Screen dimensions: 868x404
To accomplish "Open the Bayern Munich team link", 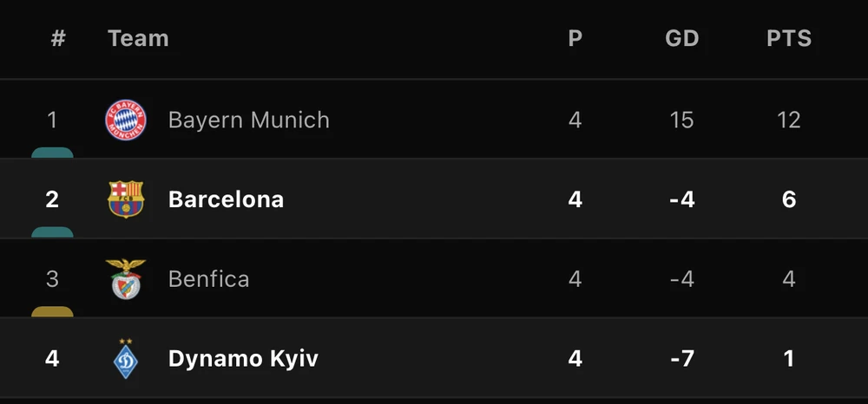I will pyautogui.click(x=248, y=120).
